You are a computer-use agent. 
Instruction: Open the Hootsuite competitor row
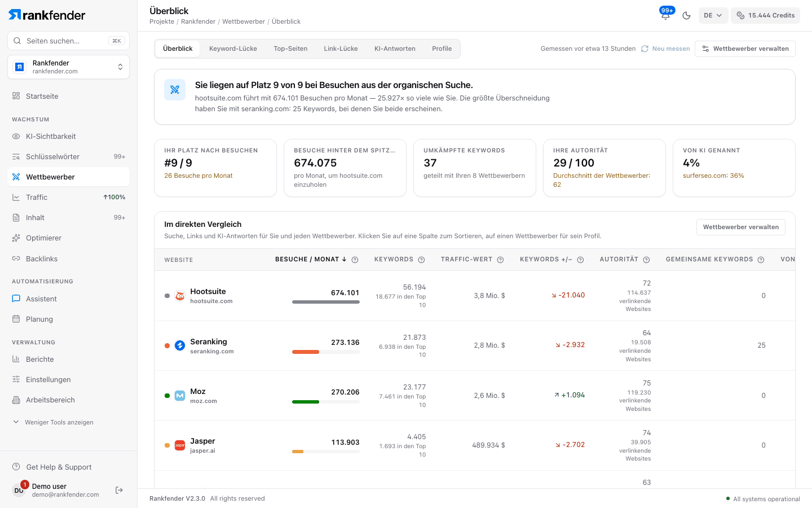[475, 296]
